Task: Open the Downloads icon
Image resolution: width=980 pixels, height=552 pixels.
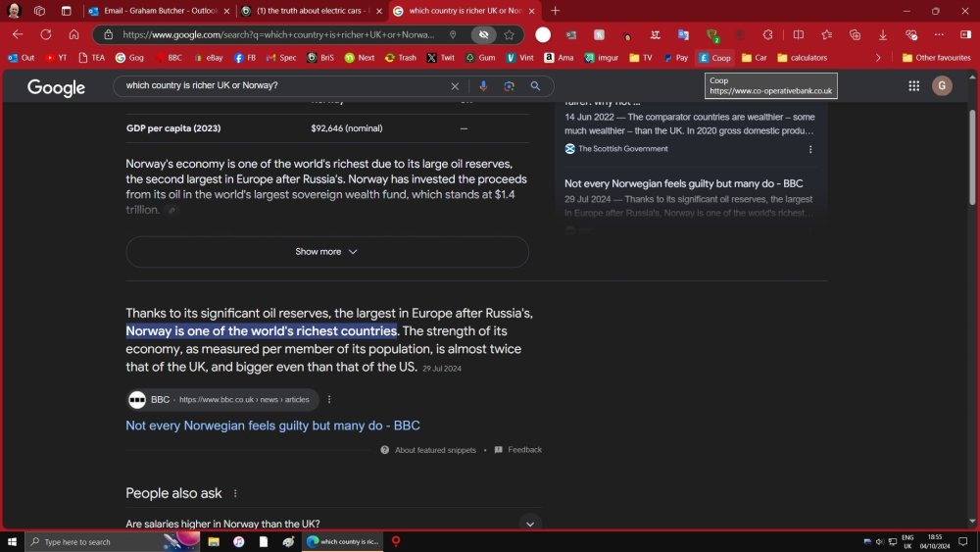Action: click(x=883, y=35)
